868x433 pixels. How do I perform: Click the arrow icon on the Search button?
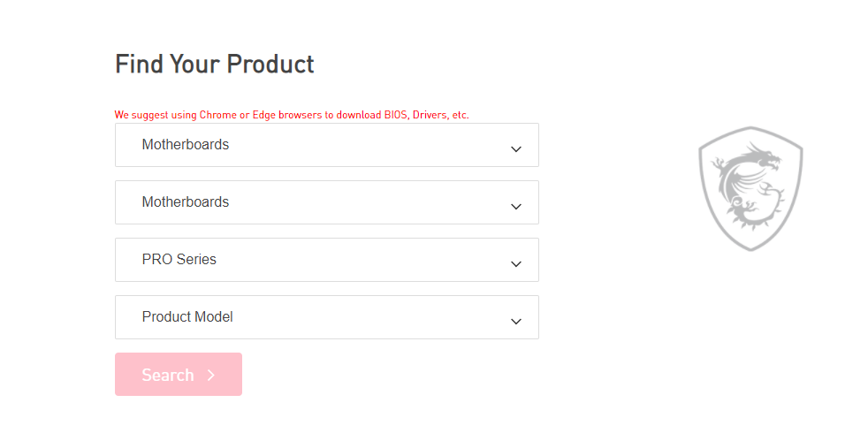coord(211,375)
